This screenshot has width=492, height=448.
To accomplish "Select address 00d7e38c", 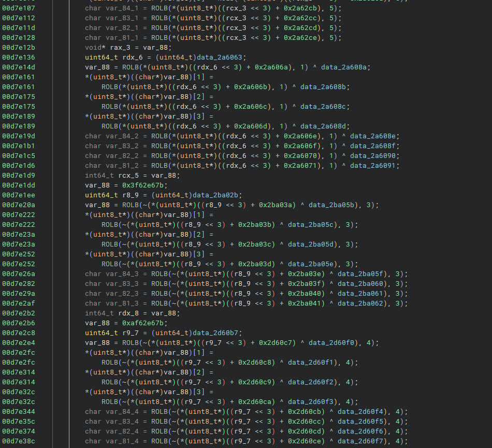I will tap(19, 441).
